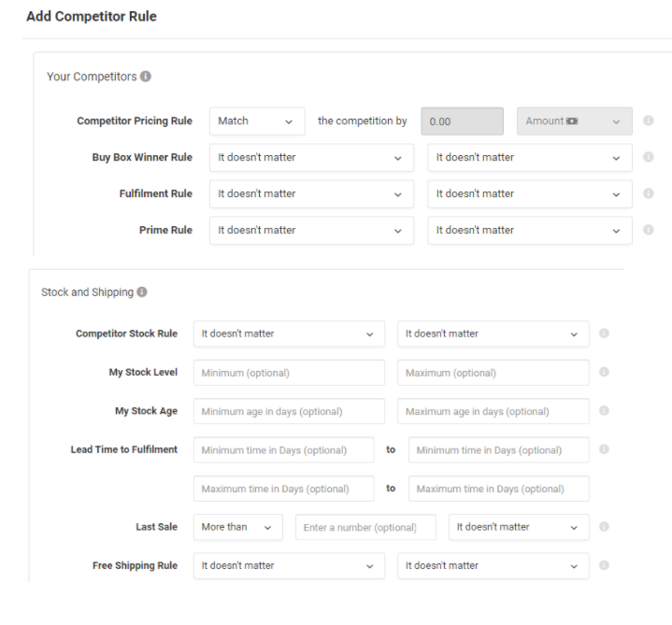Click info icon at end of Last Sale row
This screenshot has height=625, width=672.
(x=604, y=527)
